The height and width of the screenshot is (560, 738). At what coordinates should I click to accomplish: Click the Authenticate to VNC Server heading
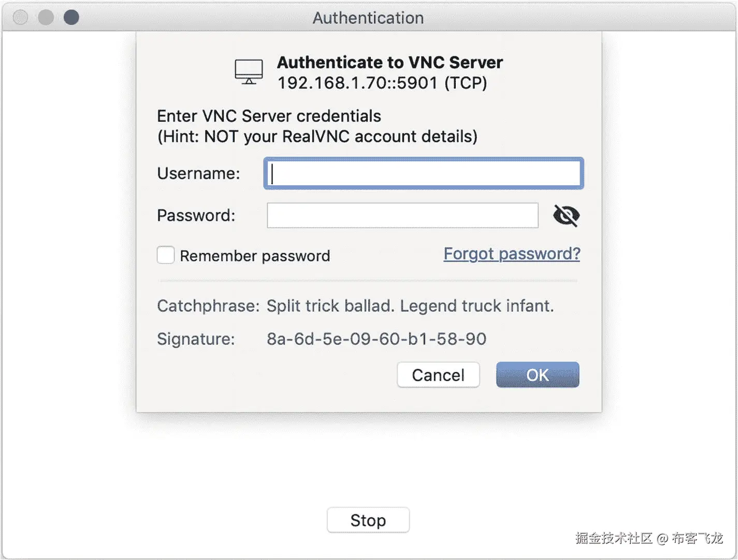click(390, 63)
